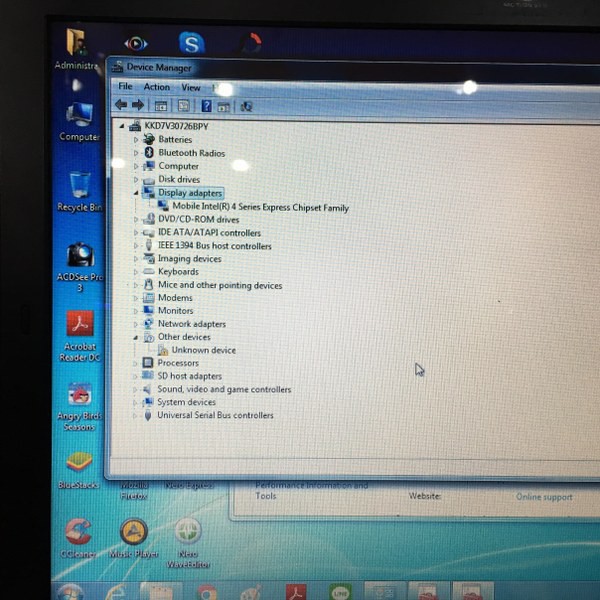Viewport: 600px width, 600px height.
Task: Select the Modems category
Action: point(175,298)
